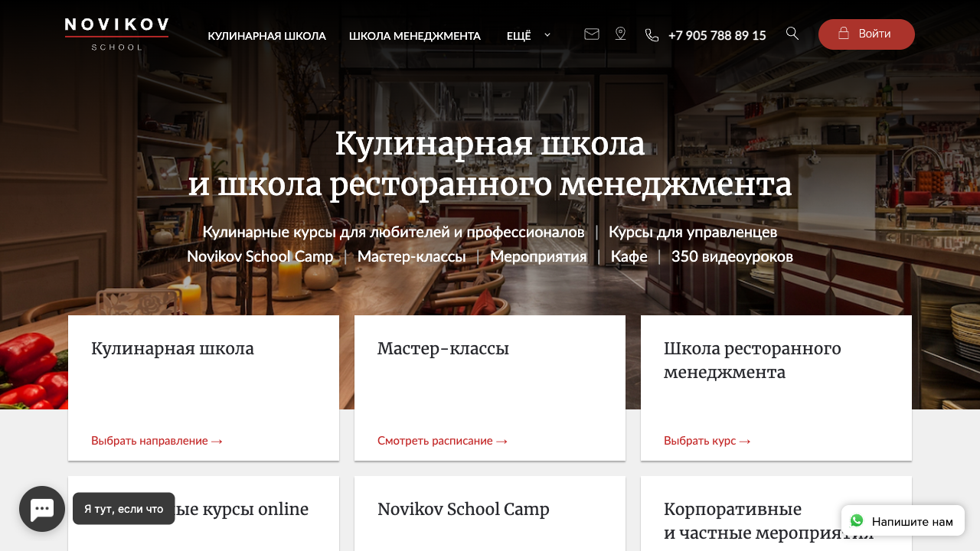Click 'Кулинарные курсы для любителей и профессионалов' text
The image size is (980, 551).
tap(394, 232)
